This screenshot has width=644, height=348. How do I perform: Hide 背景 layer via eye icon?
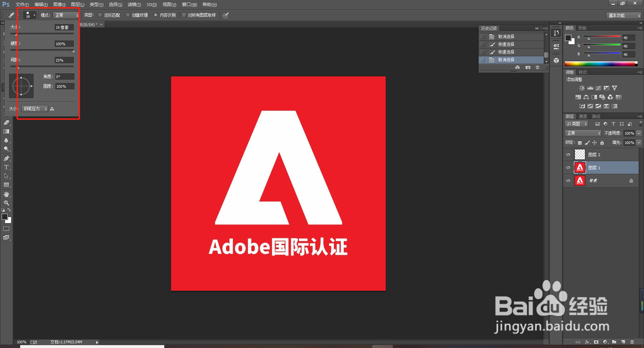tap(568, 181)
